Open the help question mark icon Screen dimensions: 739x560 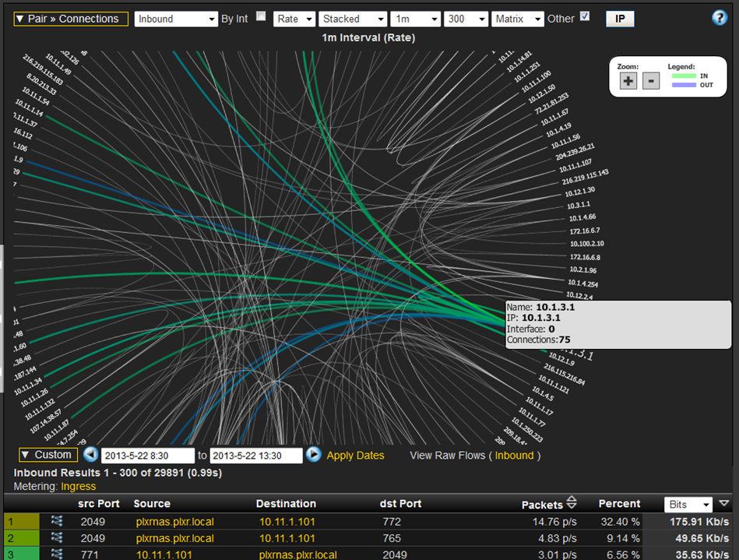[x=720, y=19]
